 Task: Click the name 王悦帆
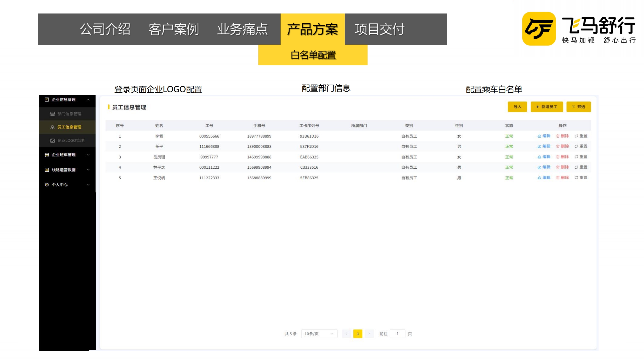(159, 178)
